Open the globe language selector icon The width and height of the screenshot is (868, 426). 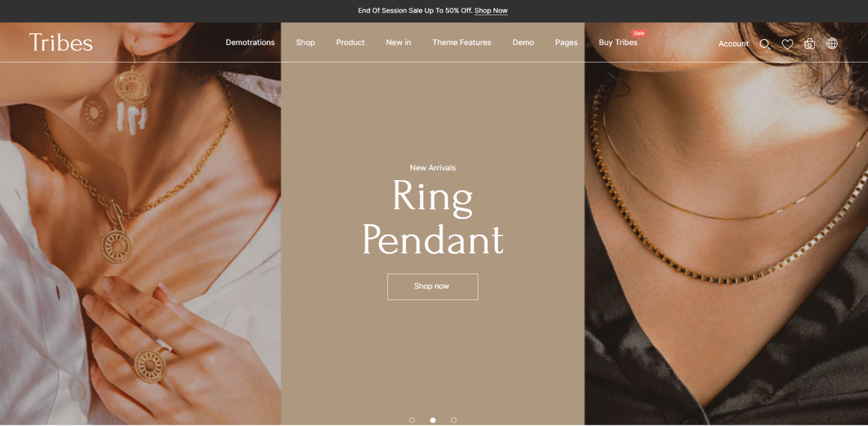click(832, 43)
